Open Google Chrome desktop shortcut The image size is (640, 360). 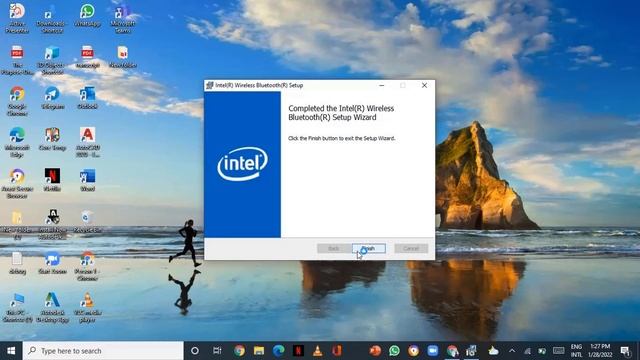click(x=17, y=100)
